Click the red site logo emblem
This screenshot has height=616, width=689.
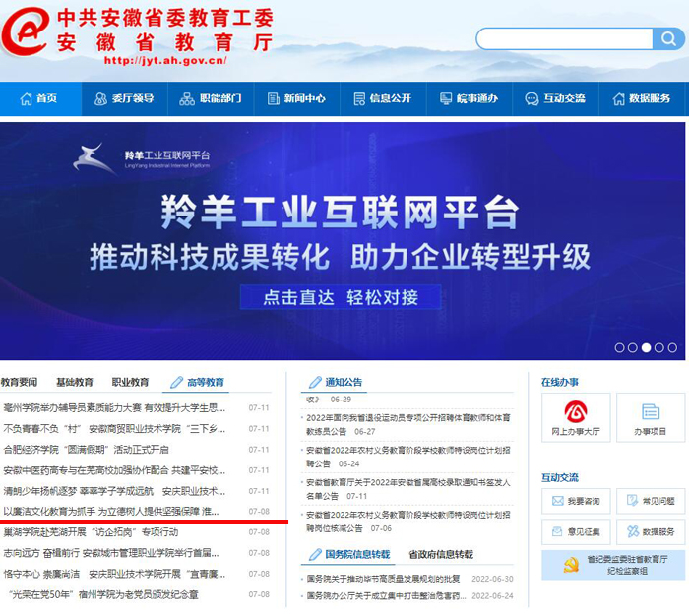[26, 31]
